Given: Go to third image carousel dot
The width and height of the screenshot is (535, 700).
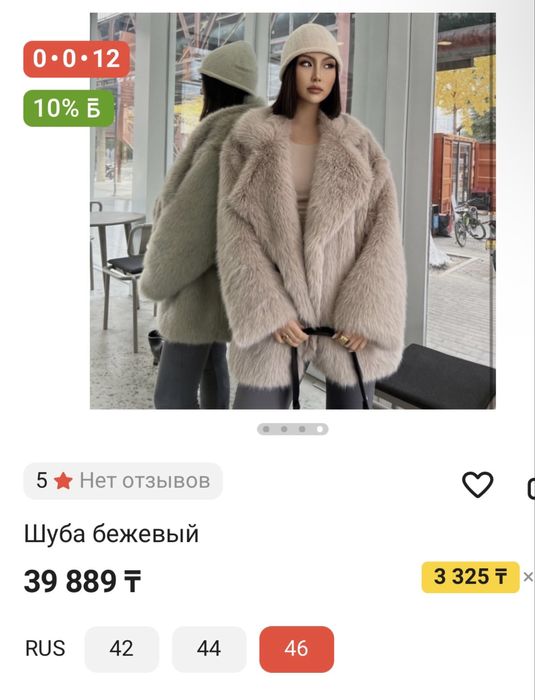Looking at the screenshot, I should click(x=302, y=429).
